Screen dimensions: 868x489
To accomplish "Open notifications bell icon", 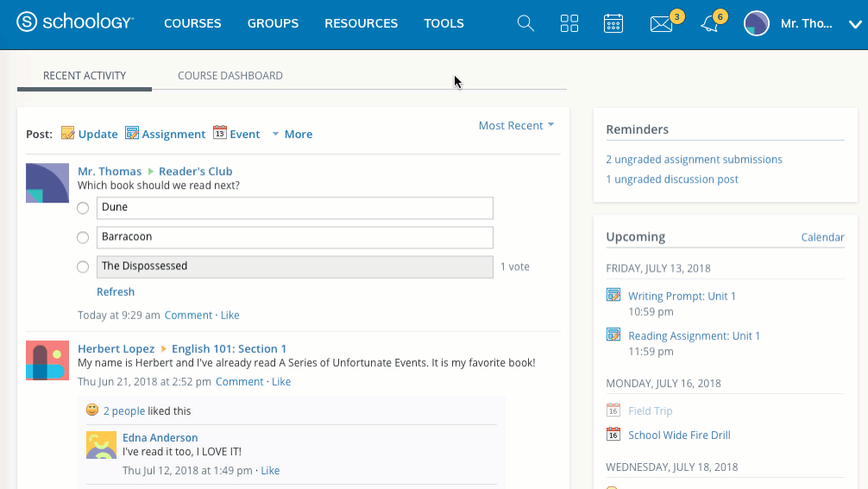I will (x=710, y=24).
